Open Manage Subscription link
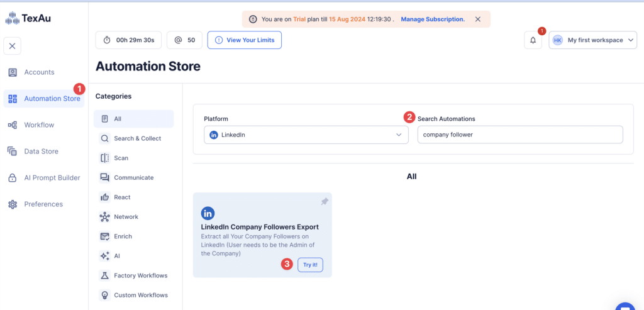This screenshot has height=310, width=644. pyautogui.click(x=433, y=19)
